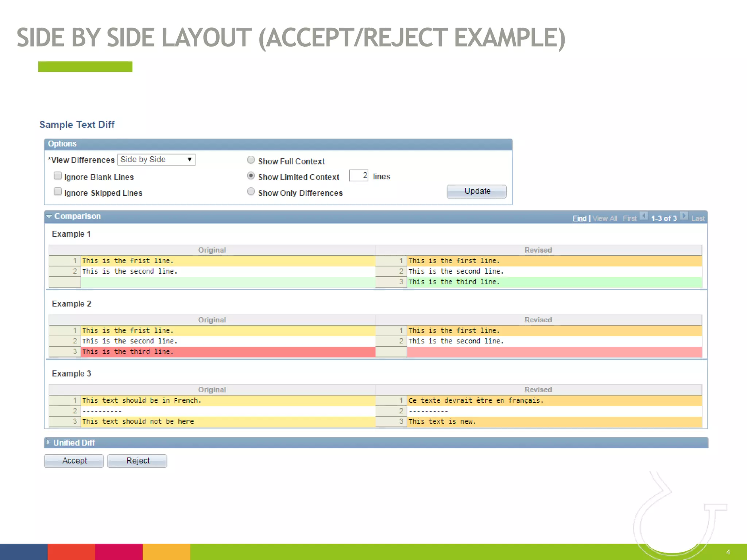Click the next row arrow icon
Image resolution: width=747 pixels, height=560 pixels.
pos(684,216)
